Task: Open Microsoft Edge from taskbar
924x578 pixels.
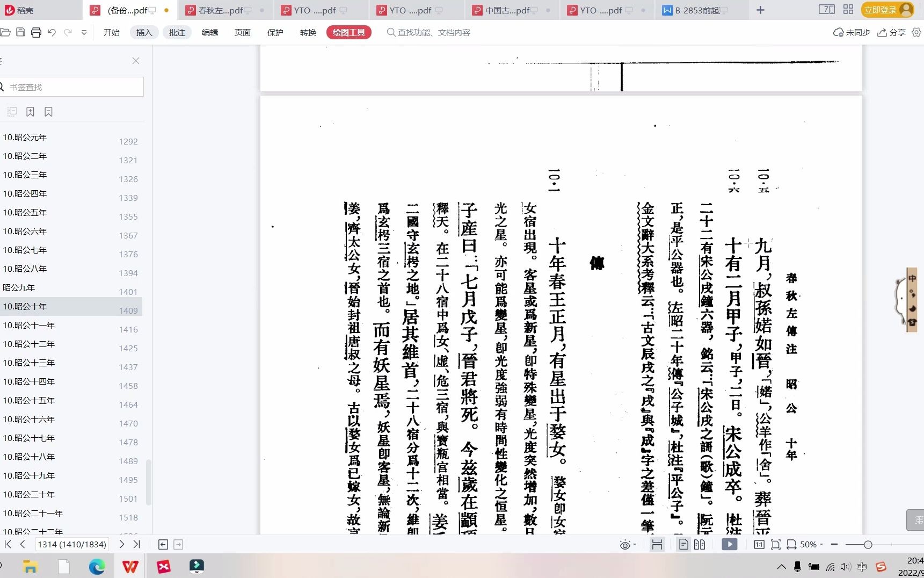Action: tap(97, 566)
